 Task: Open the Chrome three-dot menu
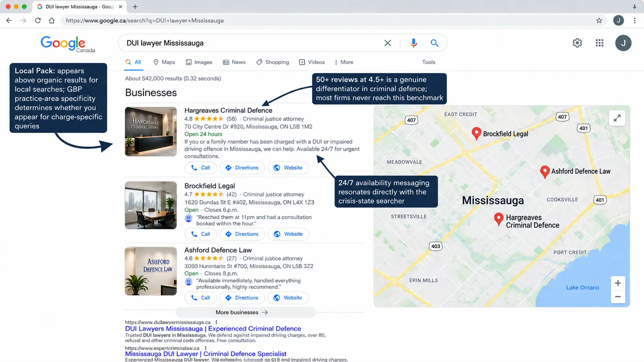(x=634, y=21)
